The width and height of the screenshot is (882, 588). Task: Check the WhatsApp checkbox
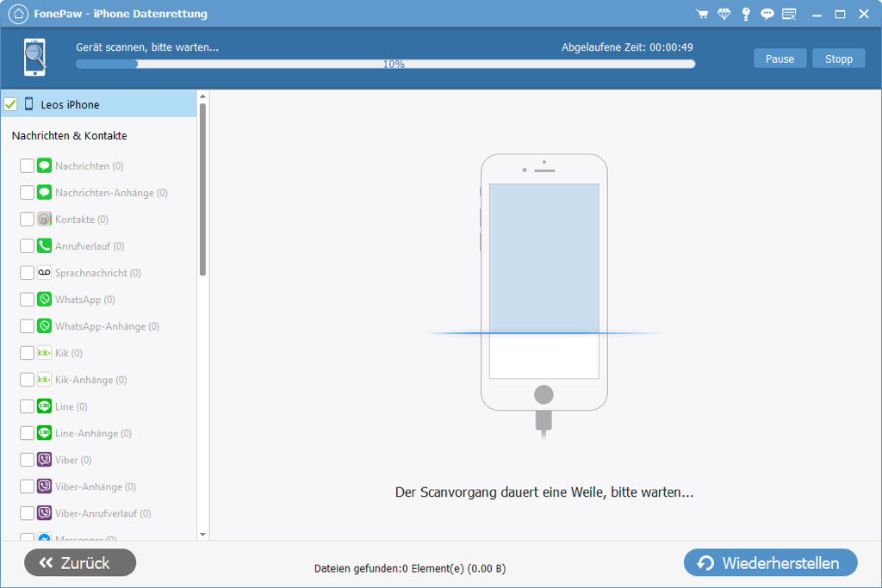click(27, 299)
